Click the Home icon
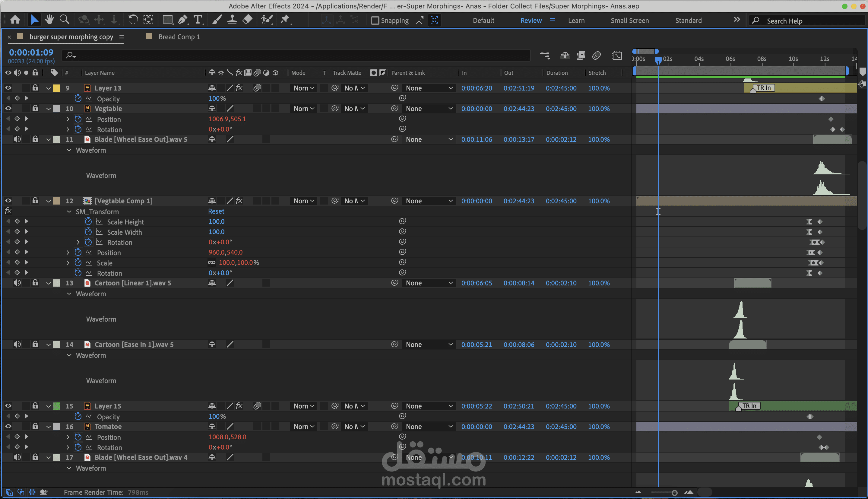 15,20
